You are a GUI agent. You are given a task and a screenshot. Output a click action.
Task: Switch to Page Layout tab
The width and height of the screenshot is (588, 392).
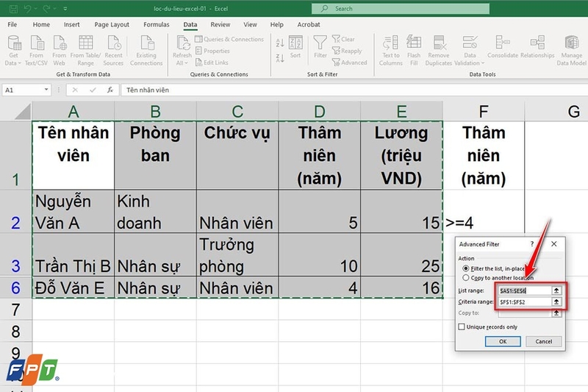(x=112, y=24)
